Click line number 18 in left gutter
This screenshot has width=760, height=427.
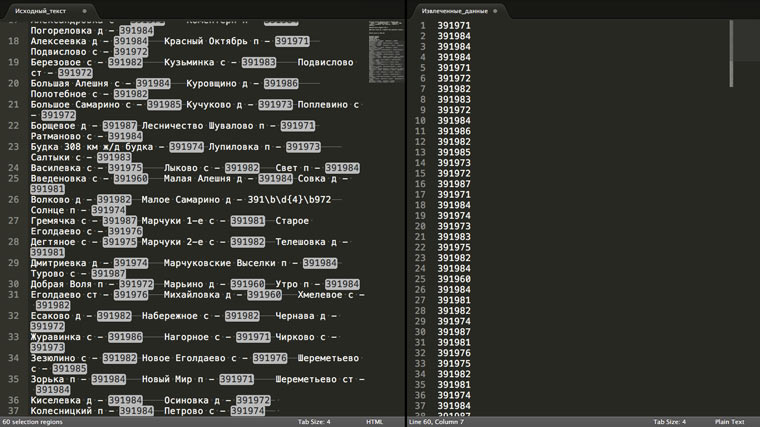coord(13,41)
